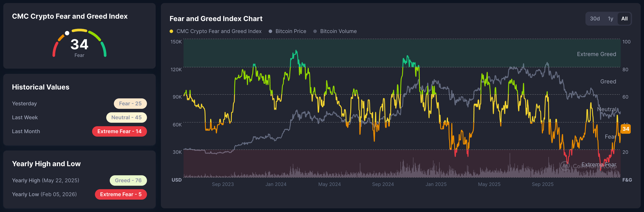The image size is (644, 212).
Task: Click Yearly High (May 22, 2025) label
Action: (x=46, y=180)
